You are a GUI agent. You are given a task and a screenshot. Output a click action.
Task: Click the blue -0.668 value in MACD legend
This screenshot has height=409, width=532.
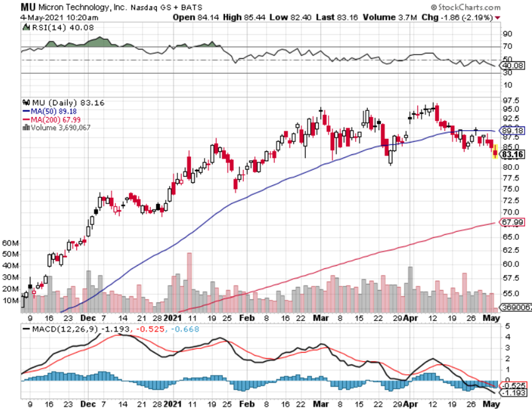(x=185, y=329)
